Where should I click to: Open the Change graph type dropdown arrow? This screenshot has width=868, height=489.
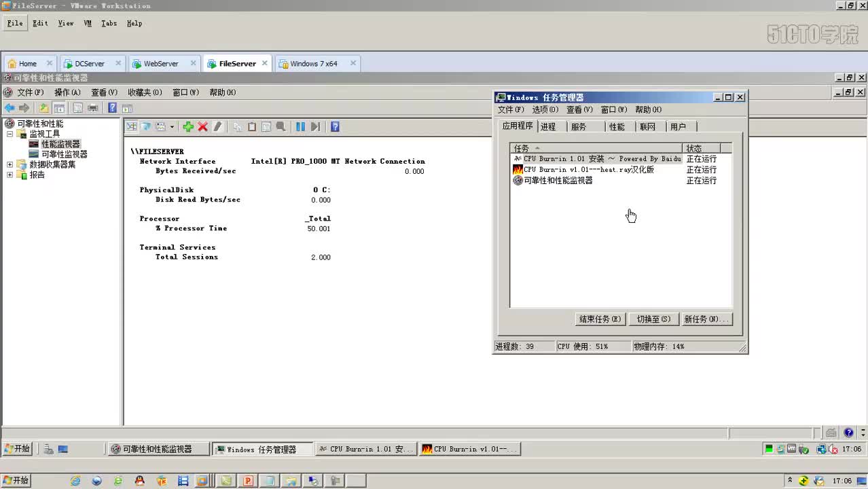point(172,127)
